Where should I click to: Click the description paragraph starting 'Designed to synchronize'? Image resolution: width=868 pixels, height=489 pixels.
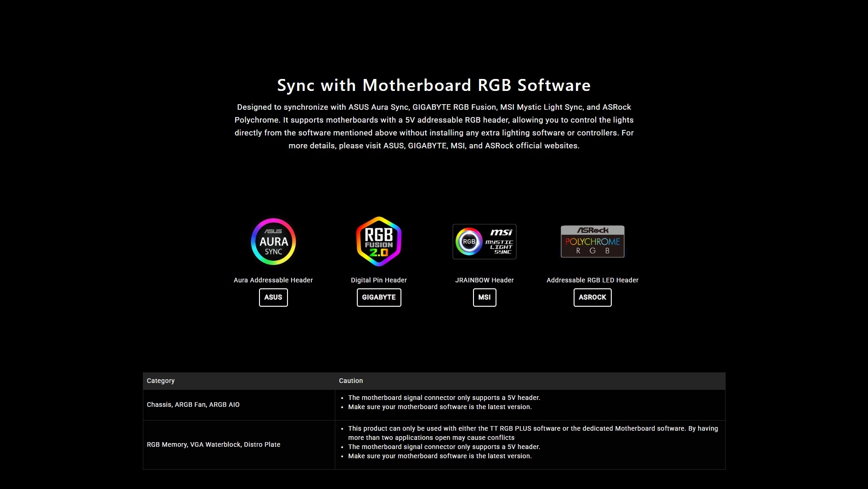tap(434, 126)
